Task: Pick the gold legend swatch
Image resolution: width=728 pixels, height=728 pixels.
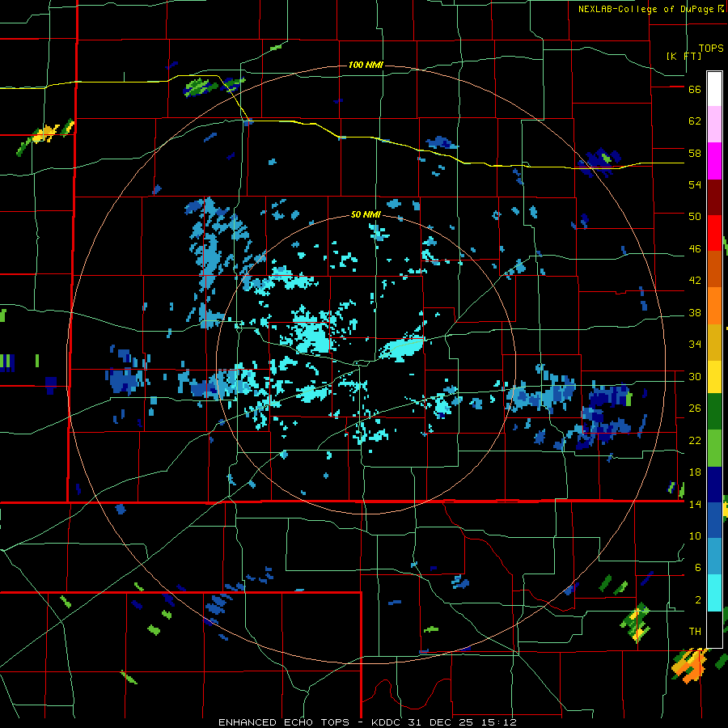Action: [714, 343]
